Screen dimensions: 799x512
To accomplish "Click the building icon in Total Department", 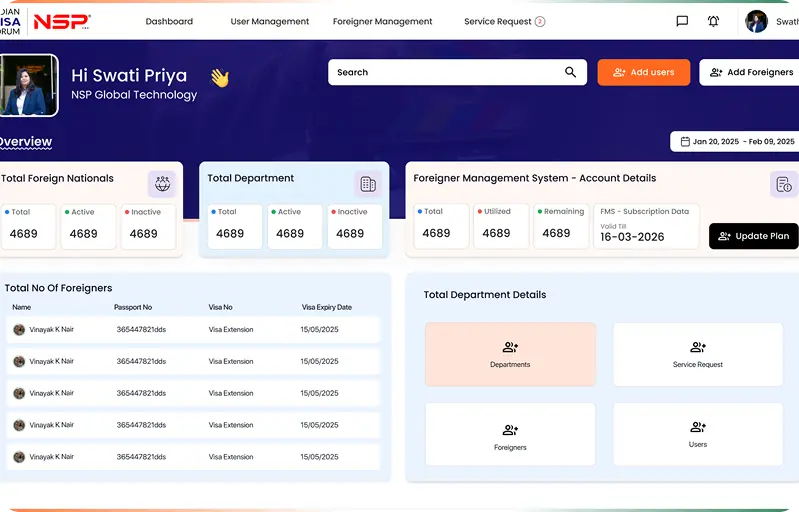I will click(x=368, y=184).
